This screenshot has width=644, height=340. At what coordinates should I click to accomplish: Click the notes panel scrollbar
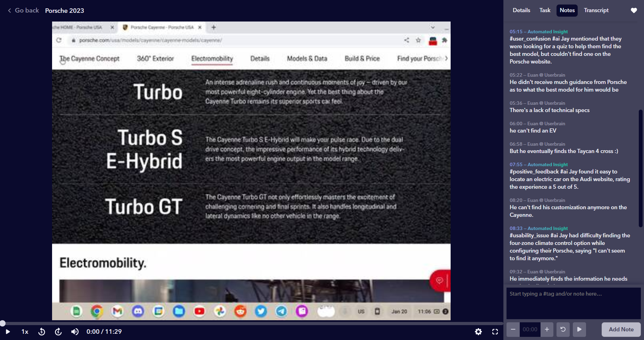641,168
